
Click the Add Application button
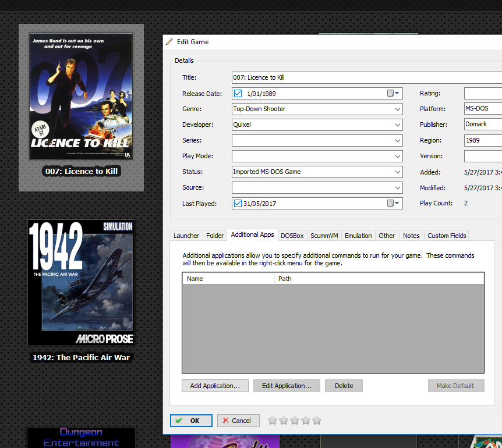215,386
